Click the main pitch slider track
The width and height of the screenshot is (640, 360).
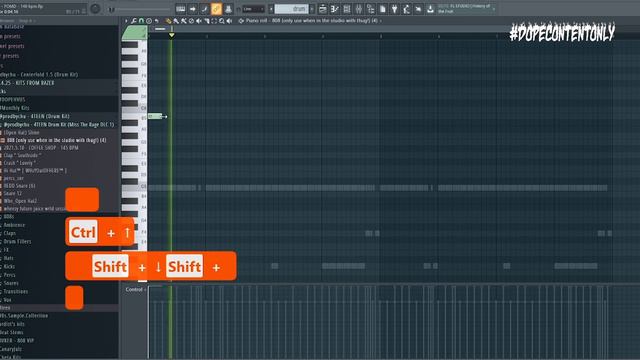pos(141,9)
